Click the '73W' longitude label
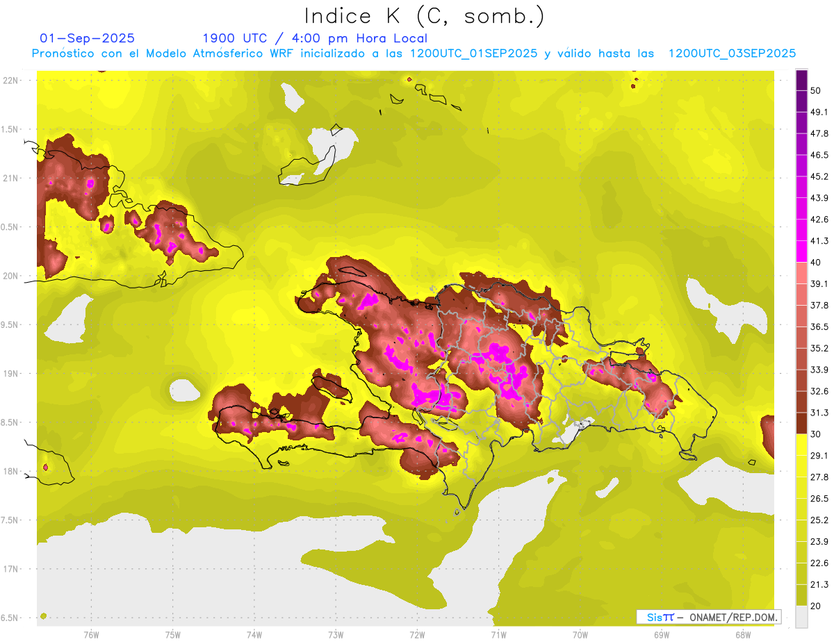 [336, 634]
